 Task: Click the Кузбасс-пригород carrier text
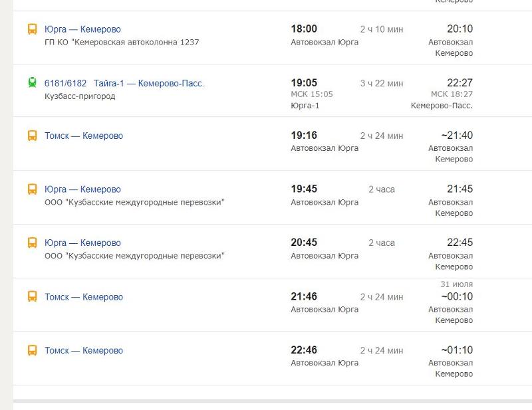coord(80,96)
